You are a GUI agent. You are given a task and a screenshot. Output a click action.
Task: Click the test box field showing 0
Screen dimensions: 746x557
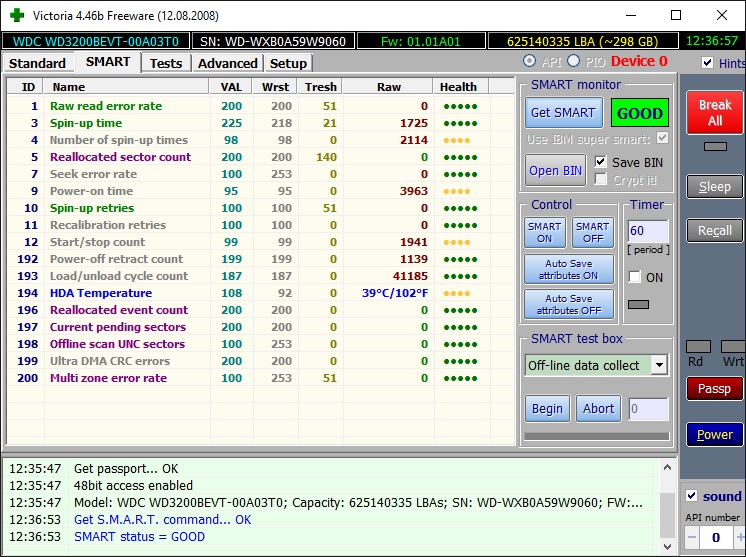point(648,409)
